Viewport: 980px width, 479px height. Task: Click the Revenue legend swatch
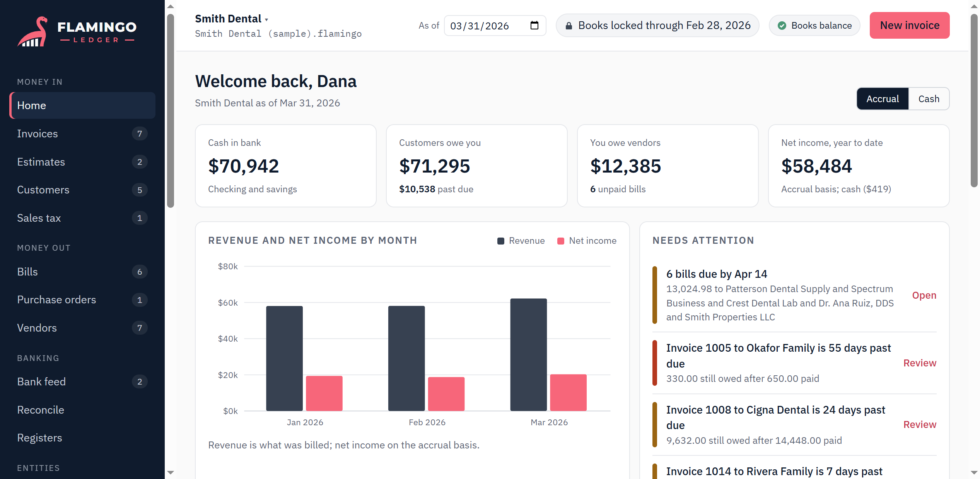click(x=500, y=241)
